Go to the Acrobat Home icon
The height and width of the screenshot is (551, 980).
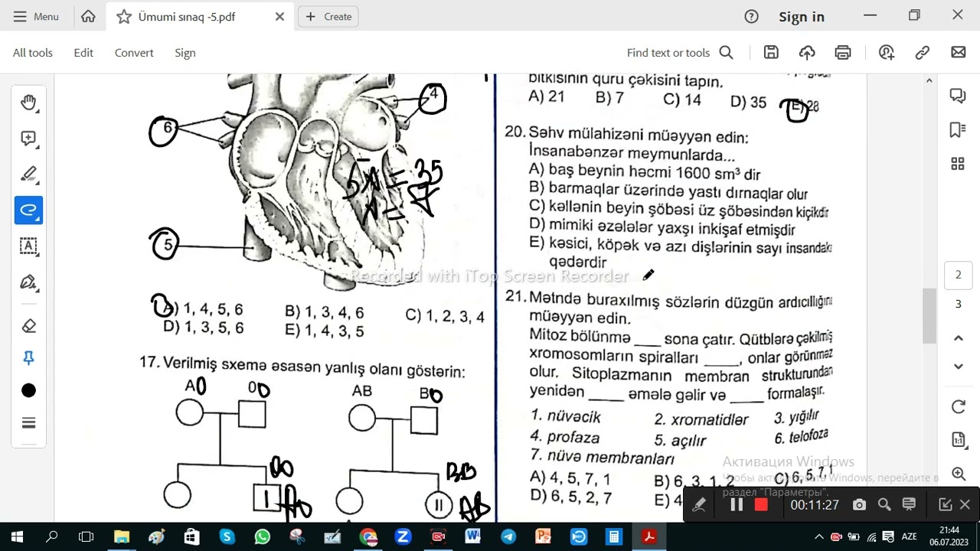pyautogui.click(x=88, y=16)
